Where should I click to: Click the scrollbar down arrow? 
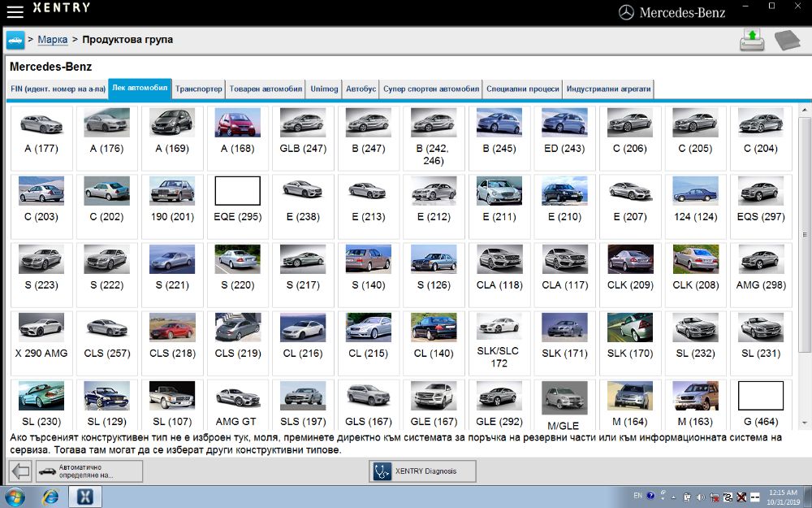[x=805, y=423]
